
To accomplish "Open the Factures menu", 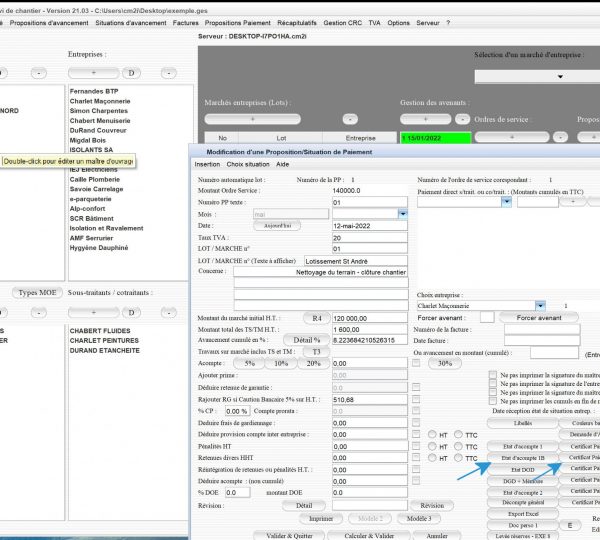I will pos(186,23).
